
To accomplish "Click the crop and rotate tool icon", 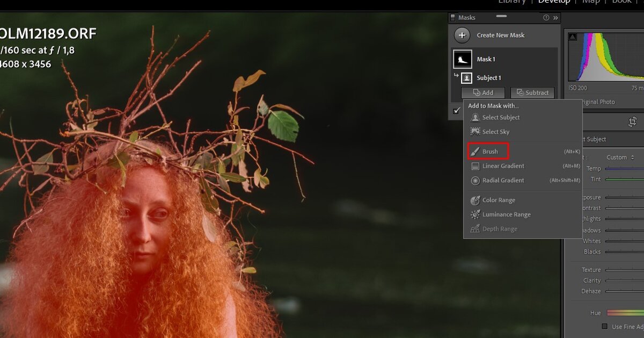I will (632, 122).
